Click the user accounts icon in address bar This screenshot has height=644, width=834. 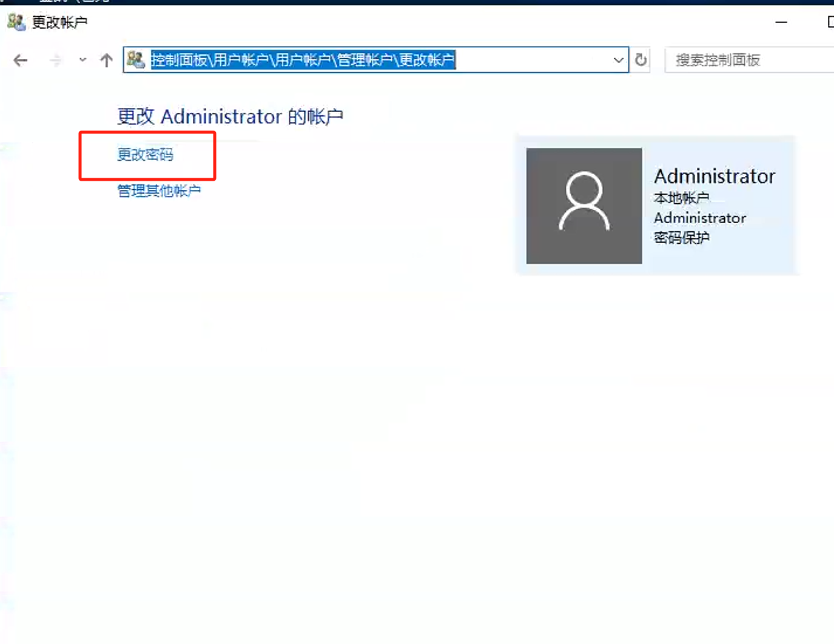pyautogui.click(x=136, y=59)
